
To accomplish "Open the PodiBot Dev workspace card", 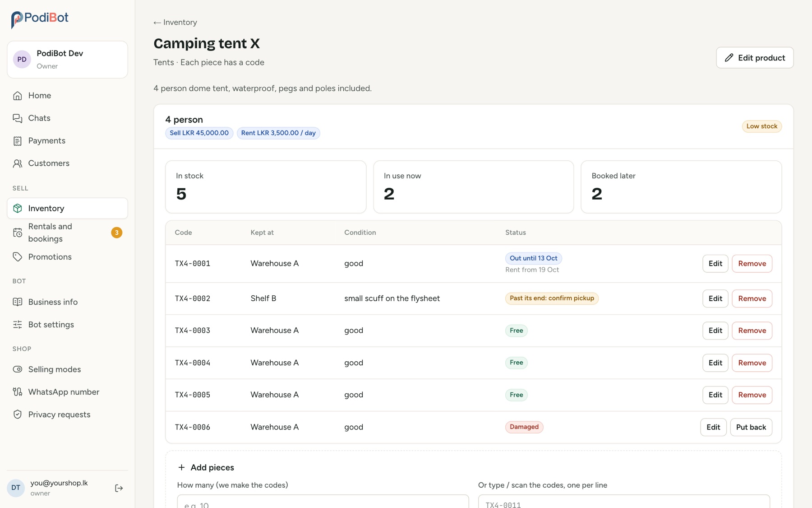I will point(67,60).
